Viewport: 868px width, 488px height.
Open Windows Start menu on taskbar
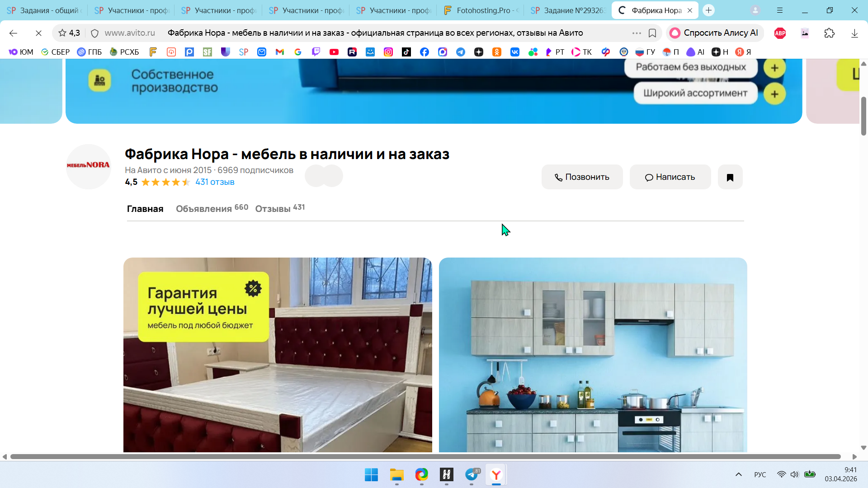coord(371,475)
